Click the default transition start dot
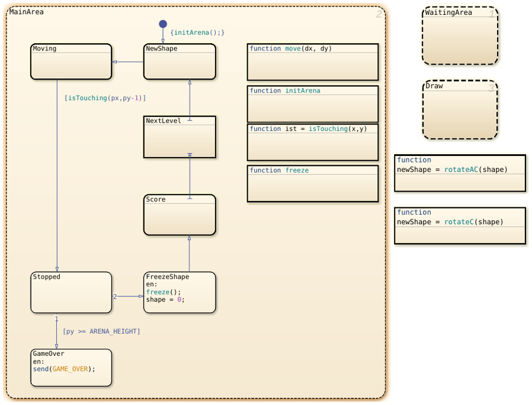The width and height of the screenshot is (532, 405). 163,24
